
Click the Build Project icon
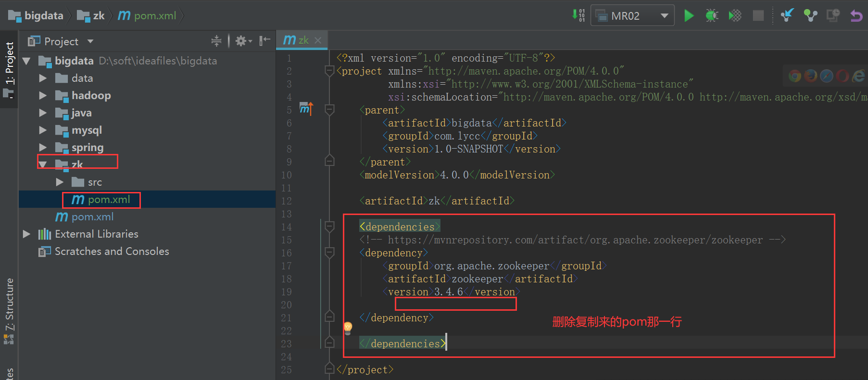pos(579,15)
